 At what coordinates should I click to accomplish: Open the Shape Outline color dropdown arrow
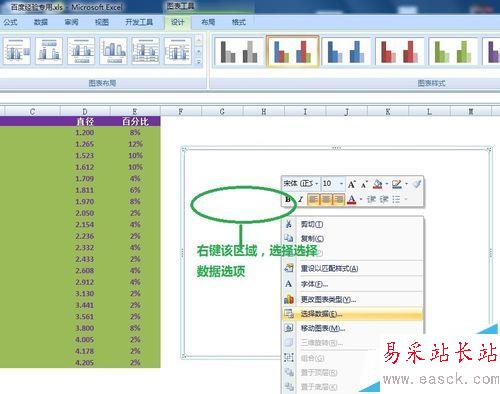(x=406, y=184)
